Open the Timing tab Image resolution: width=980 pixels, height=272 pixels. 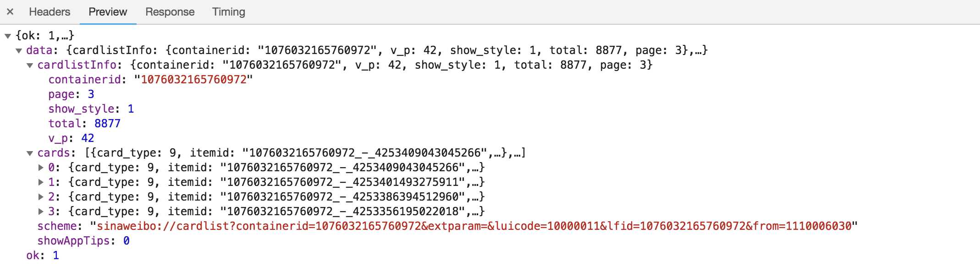(229, 12)
